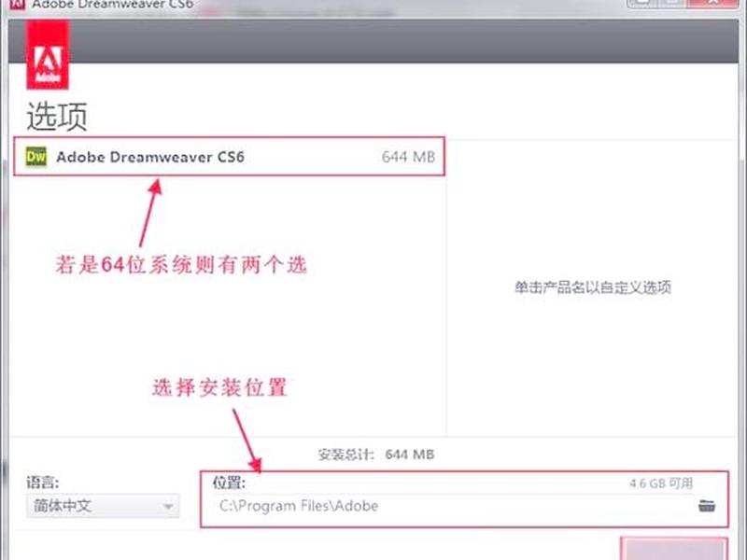The width and height of the screenshot is (747, 560).
Task: Select the Adobe Dreamweaver CS6 product row
Action: (229, 157)
